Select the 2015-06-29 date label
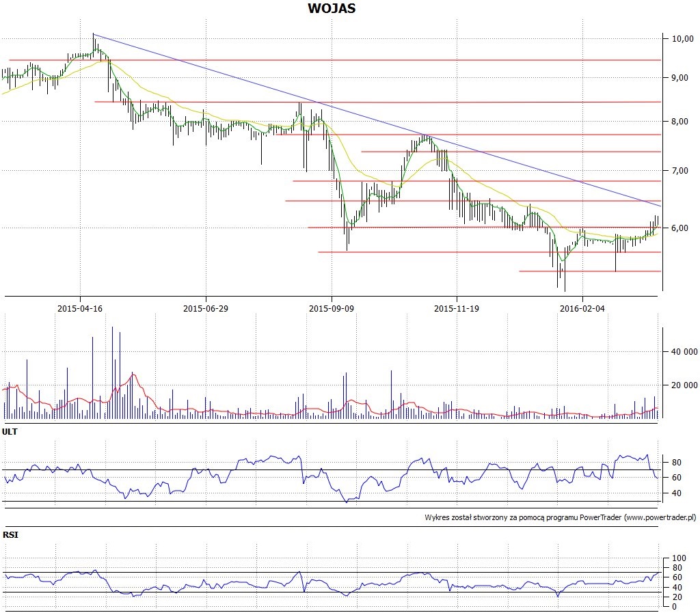700x613 pixels. [x=205, y=308]
